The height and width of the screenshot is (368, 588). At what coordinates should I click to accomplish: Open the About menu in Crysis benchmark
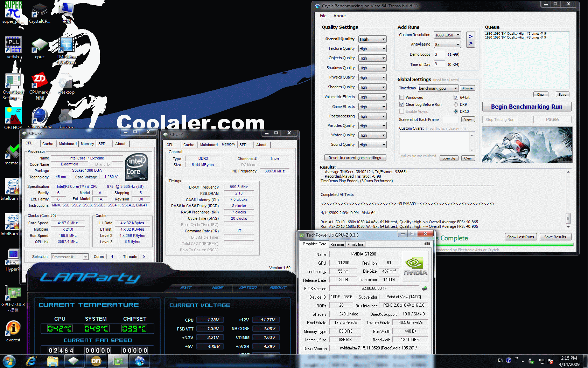coord(339,16)
